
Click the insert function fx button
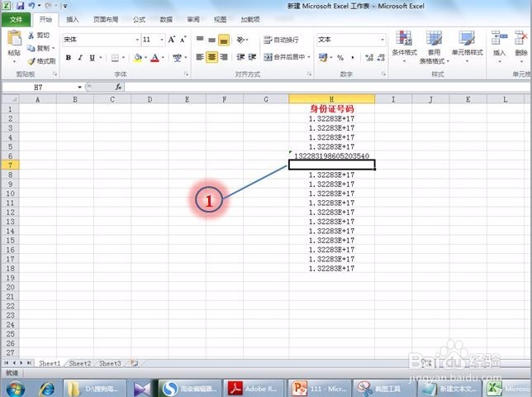coord(118,88)
